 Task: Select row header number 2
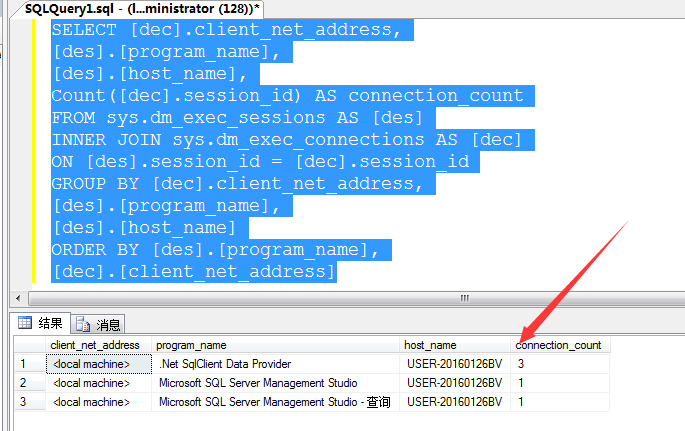(30, 383)
